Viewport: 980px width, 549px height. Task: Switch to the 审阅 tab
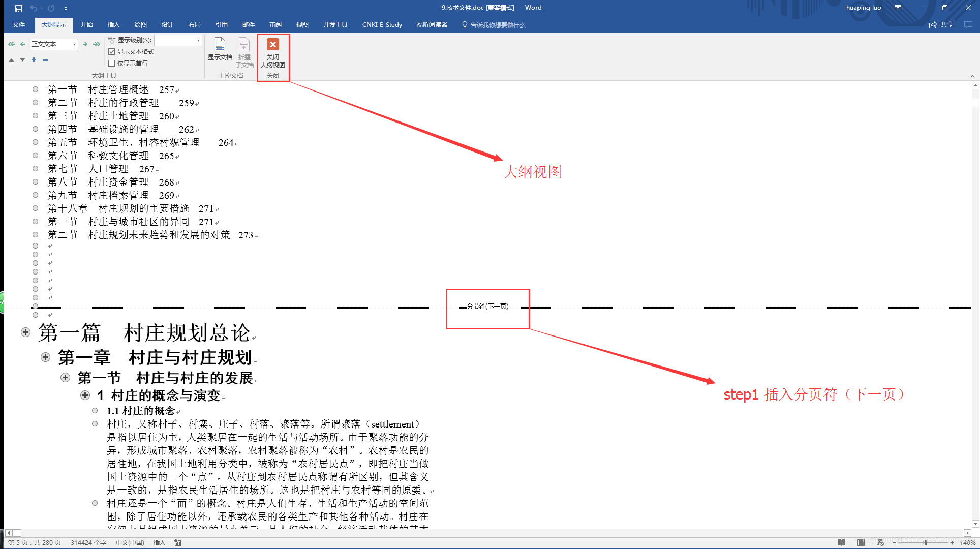pos(275,25)
